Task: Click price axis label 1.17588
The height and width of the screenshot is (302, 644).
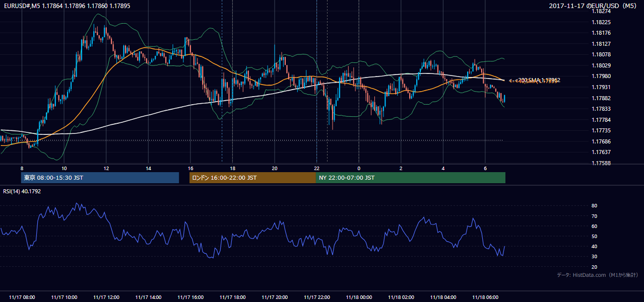Action: (x=601, y=163)
